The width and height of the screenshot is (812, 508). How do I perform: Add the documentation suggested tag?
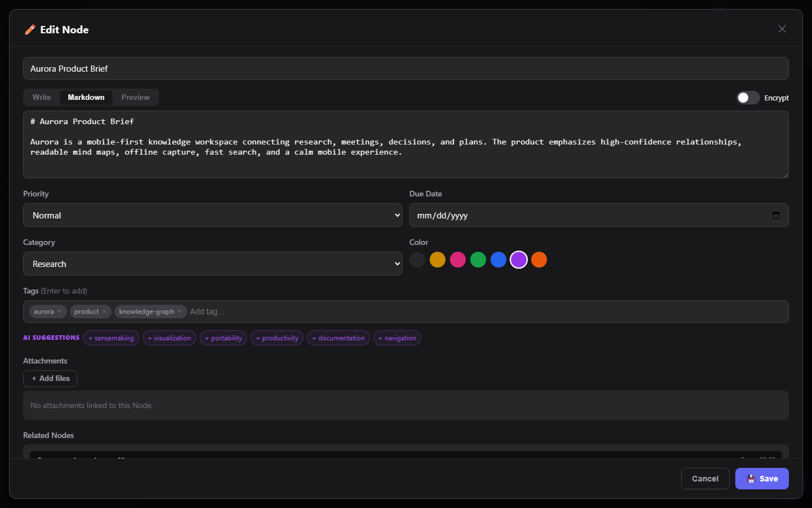(338, 338)
